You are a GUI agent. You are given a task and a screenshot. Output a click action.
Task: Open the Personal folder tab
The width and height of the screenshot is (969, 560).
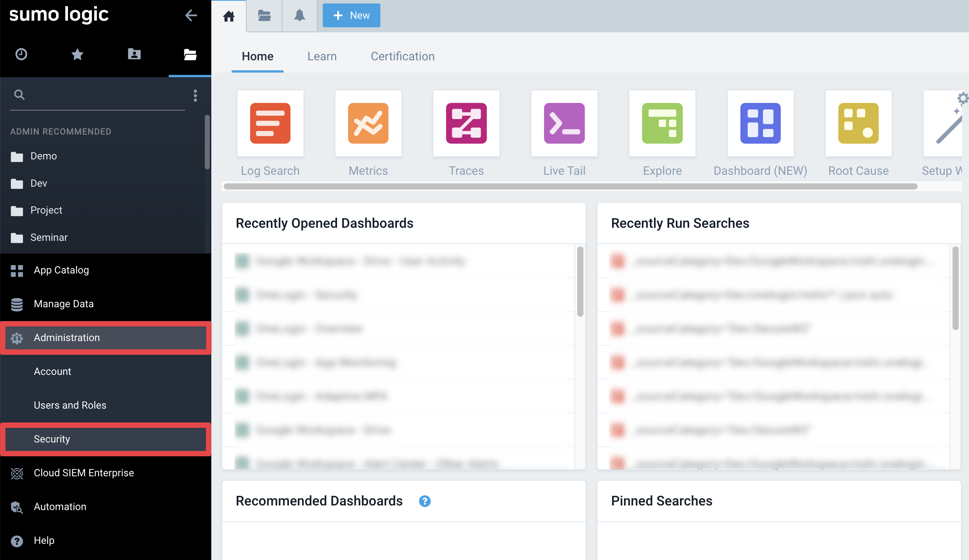[x=134, y=54]
